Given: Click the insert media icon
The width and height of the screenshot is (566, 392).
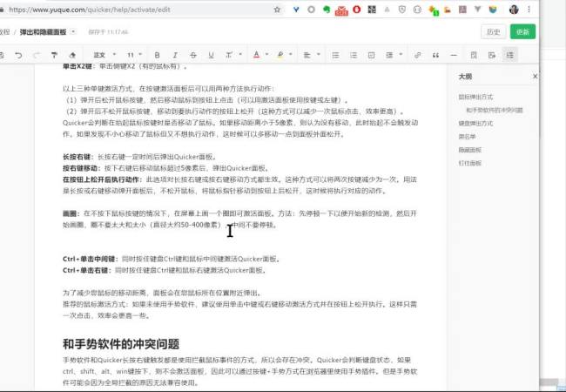Looking at the screenshot, I should coord(492,55).
